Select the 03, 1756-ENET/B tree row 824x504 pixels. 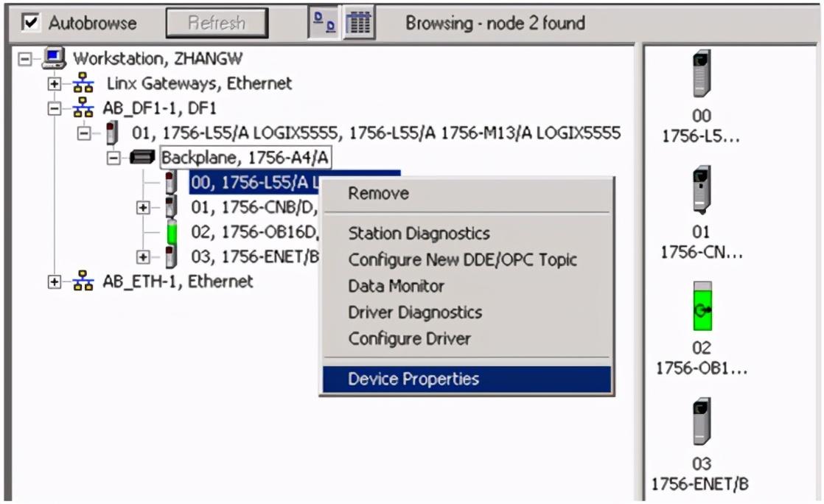(x=255, y=256)
